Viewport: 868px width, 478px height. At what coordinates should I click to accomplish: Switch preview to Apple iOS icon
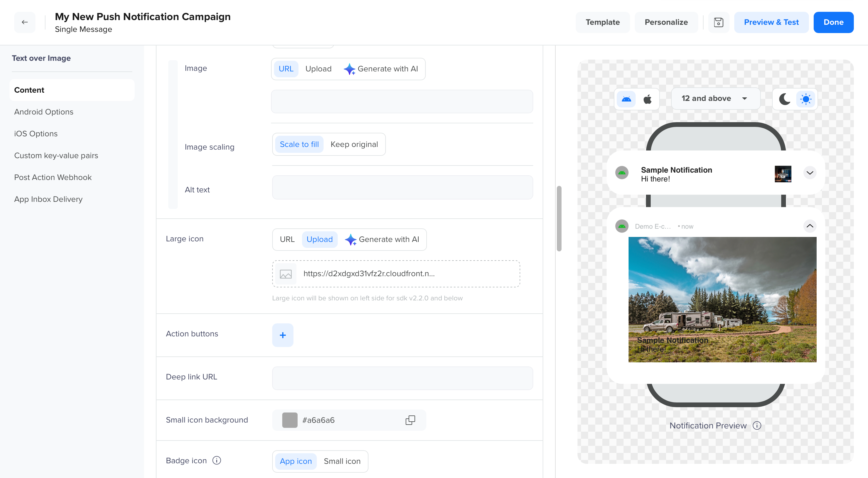point(647,99)
